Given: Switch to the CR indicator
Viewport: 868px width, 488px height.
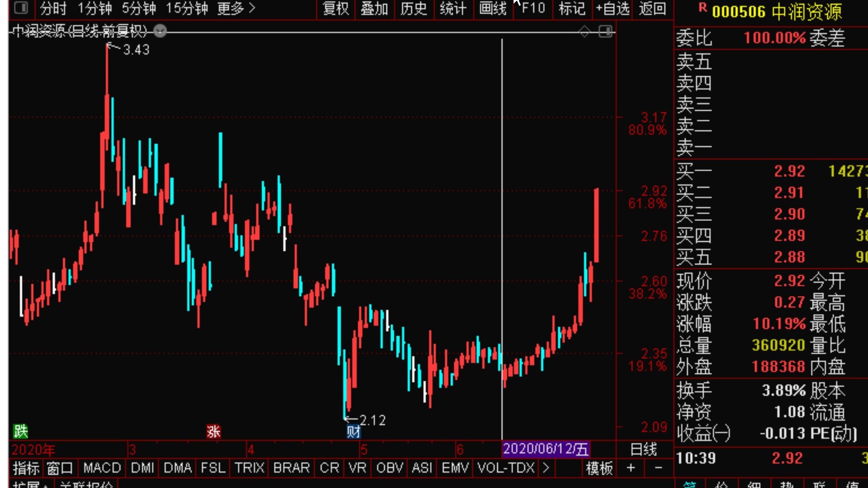Looking at the screenshot, I should [329, 468].
